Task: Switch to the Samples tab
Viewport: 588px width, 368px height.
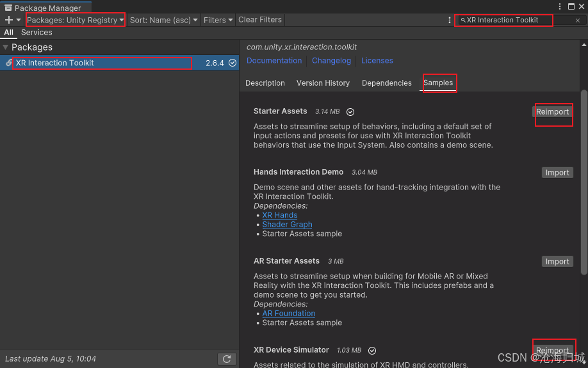Action: click(438, 83)
